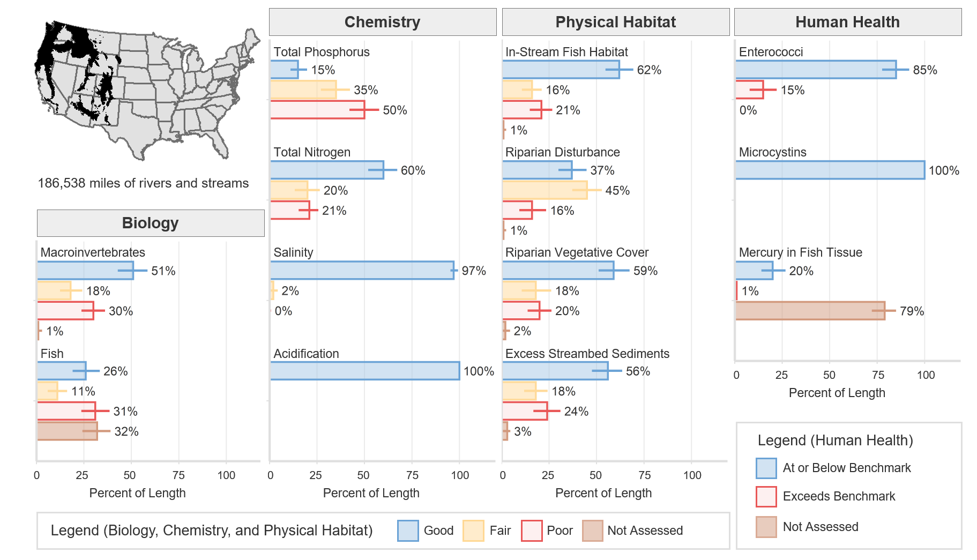Click the Enterococci indicator label
Image resolution: width=977 pixels, height=560 pixels.
point(771,52)
